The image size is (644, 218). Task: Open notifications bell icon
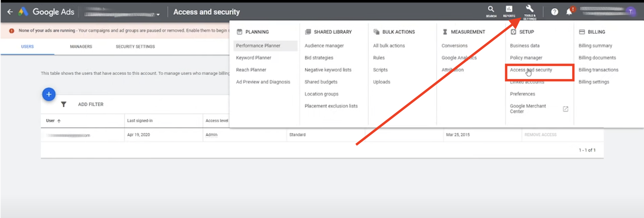point(570,11)
